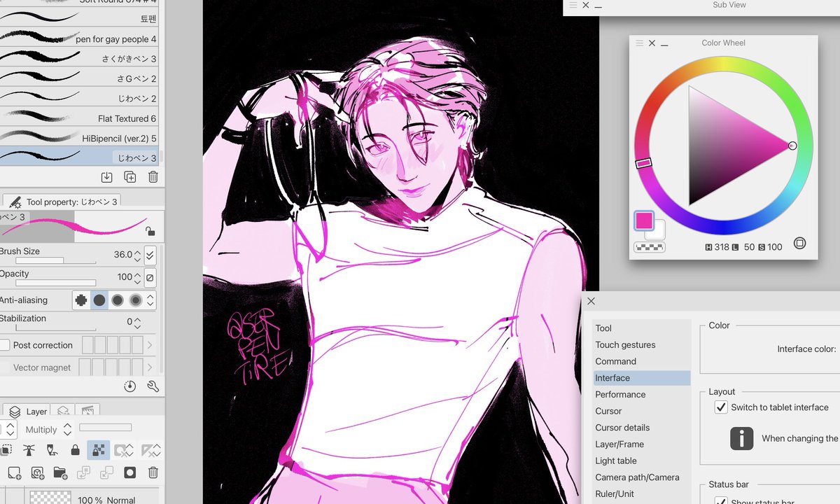The height and width of the screenshot is (504, 840).
Task: Adjust Opacity value stepper arrows
Action: pyautogui.click(x=137, y=278)
